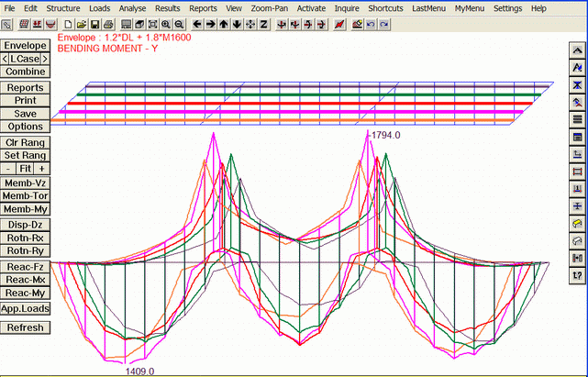The height and width of the screenshot is (377, 588).
Task: Open the MyMenu menu
Action: tap(470, 8)
